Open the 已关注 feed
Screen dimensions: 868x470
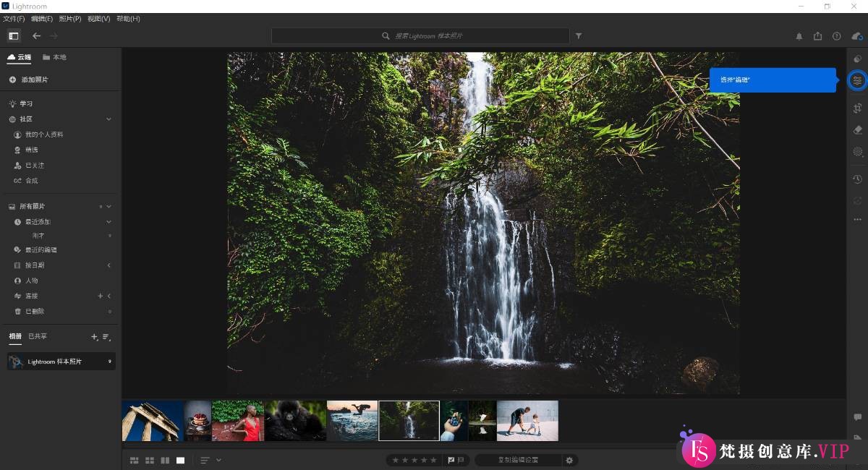pyautogui.click(x=29, y=166)
